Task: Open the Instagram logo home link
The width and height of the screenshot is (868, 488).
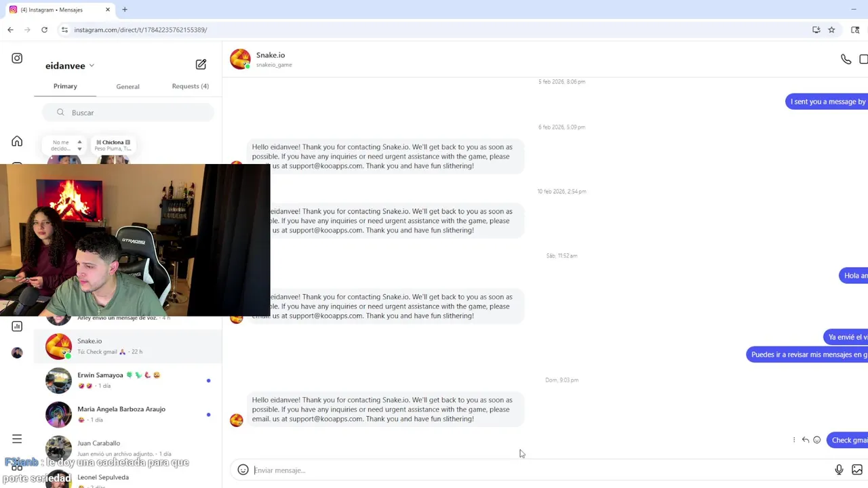Action: (x=17, y=58)
